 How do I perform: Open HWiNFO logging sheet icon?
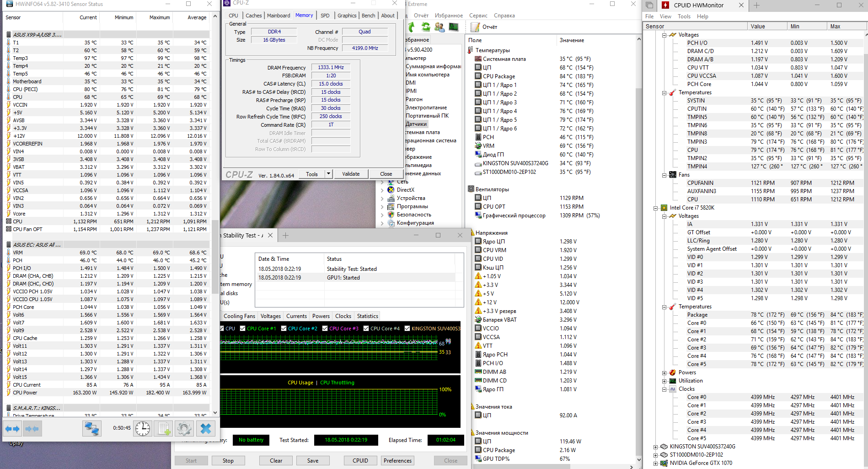click(x=163, y=429)
